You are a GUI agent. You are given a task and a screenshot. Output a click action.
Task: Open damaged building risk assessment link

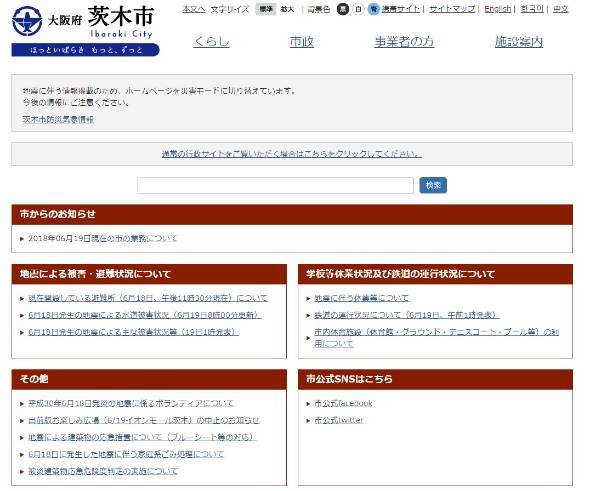(x=103, y=471)
